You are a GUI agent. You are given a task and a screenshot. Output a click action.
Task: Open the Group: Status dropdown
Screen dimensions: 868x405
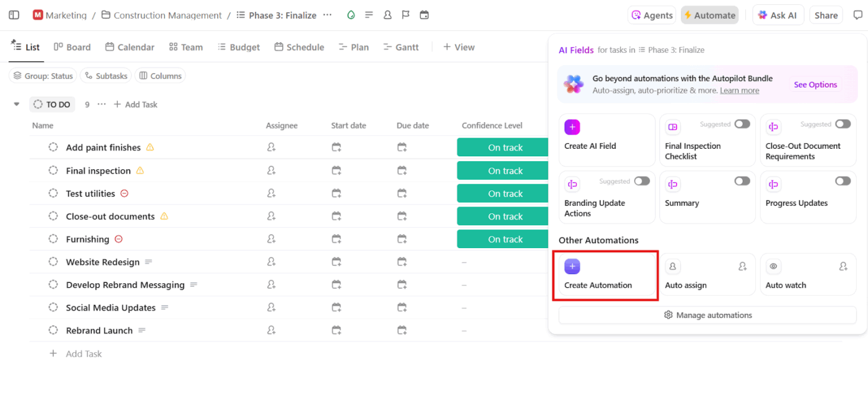[42, 75]
